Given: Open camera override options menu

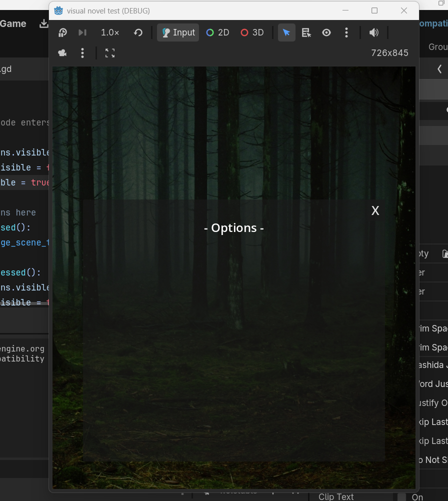Looking at the screenshot, I should click(82, 53).
